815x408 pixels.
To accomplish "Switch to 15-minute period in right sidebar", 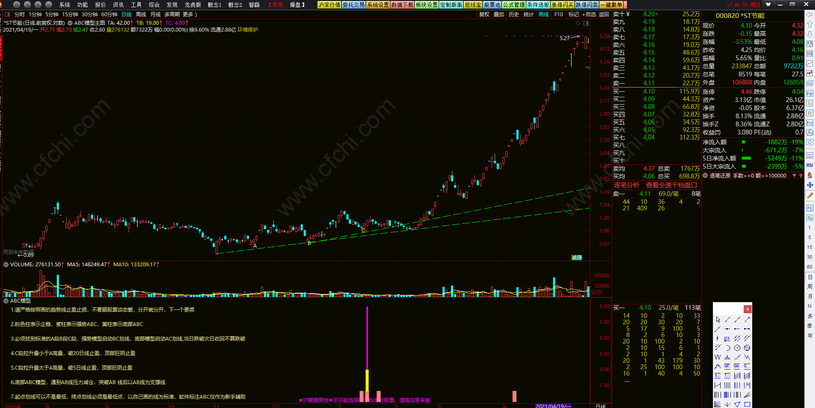I will tap(810, 247).
